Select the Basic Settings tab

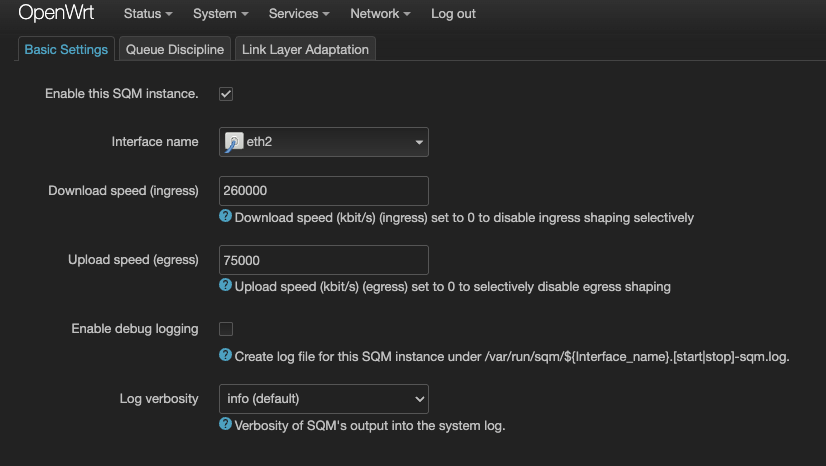tap(66, 49)
